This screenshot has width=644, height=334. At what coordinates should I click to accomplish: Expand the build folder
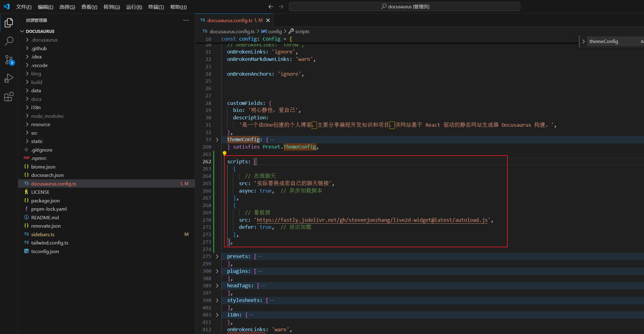coord(106,82)
